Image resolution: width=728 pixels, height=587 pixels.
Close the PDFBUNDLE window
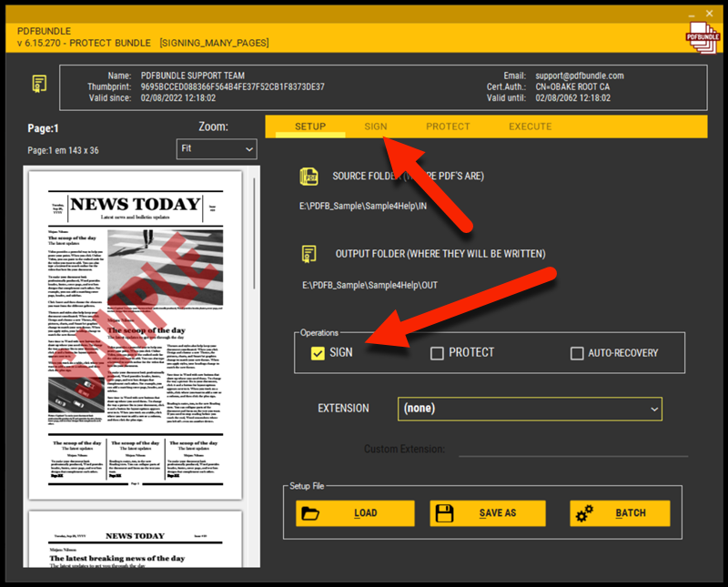coord(710,14)
